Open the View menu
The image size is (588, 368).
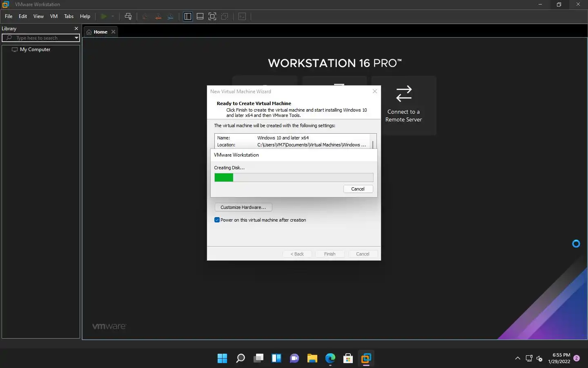click(x=38, y=16)
